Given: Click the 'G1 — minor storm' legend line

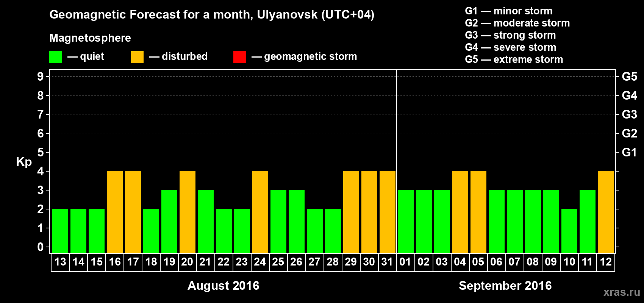Looking at the screenshot, I should click(x=509, y=11).
